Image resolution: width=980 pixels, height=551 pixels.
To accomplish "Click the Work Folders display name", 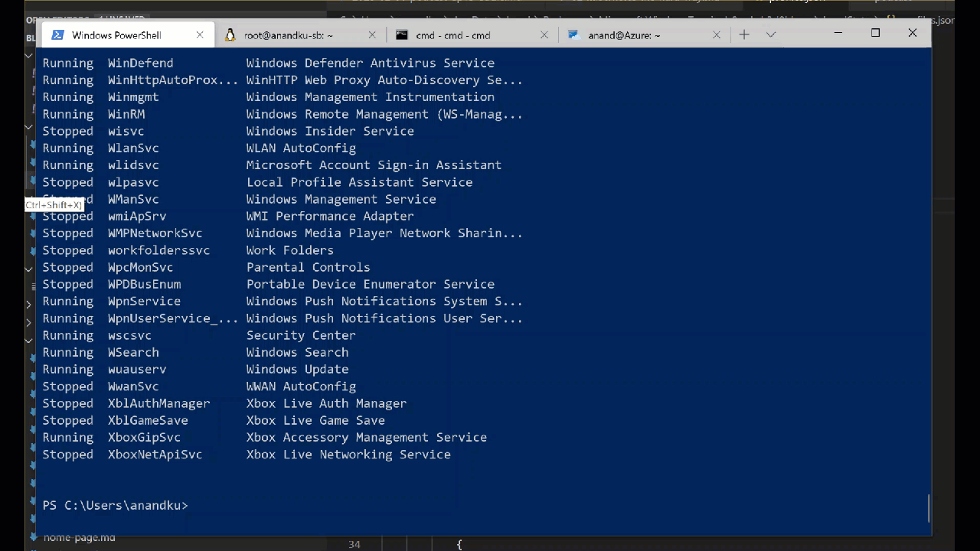I will (290, 250).
